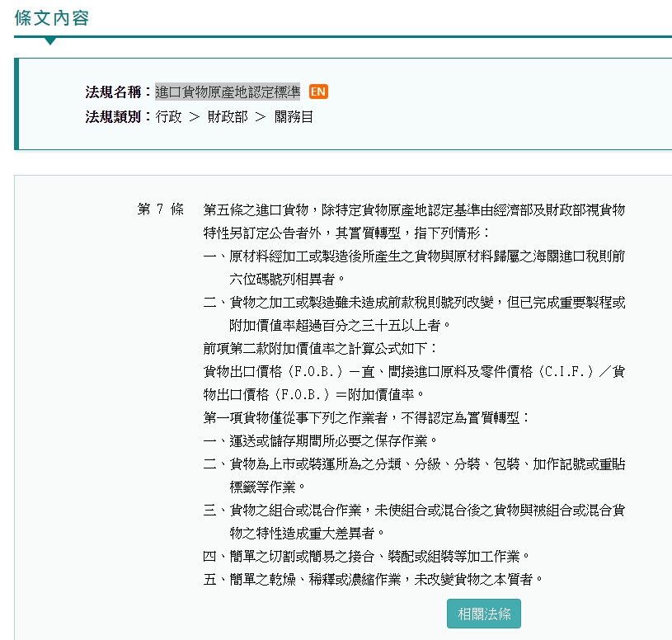672x640 pixels.
Task: Open the law title 進口貨物原產地認定標準
Action: click(228, 92)
